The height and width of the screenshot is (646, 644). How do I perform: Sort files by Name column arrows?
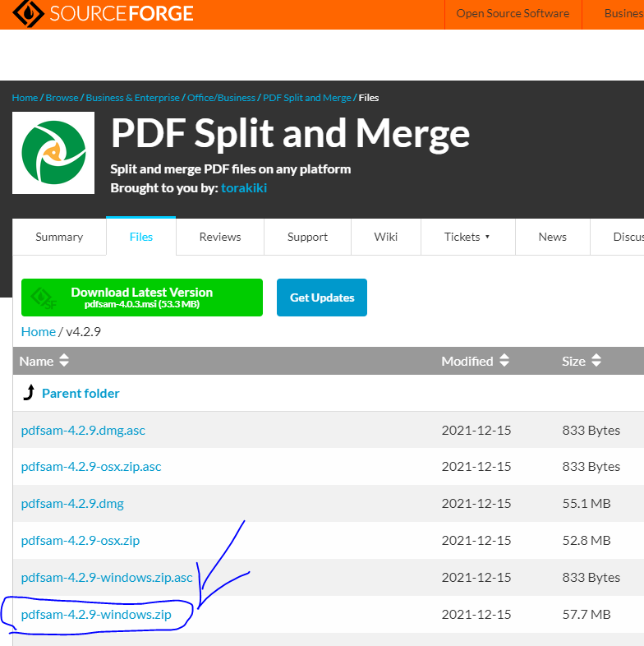click(x=64, y=361)
